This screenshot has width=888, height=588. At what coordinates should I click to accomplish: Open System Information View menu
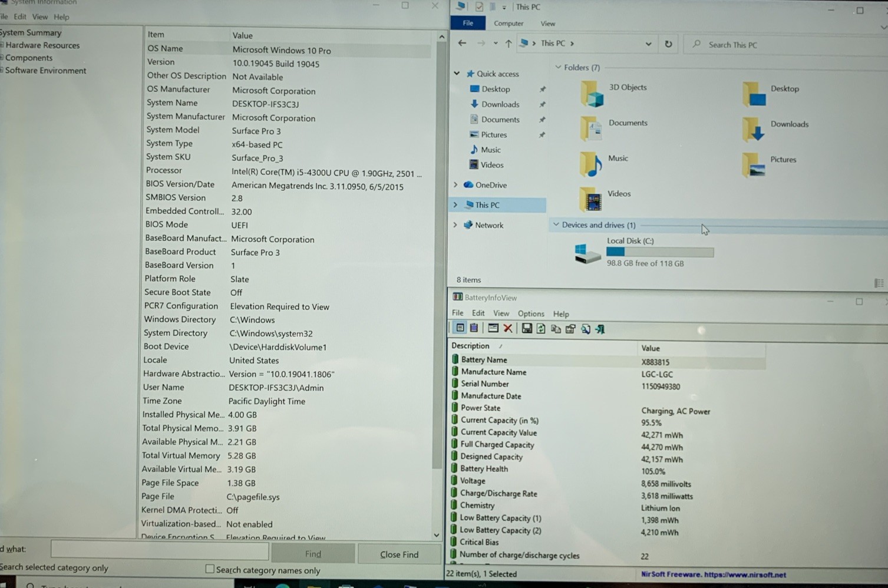tap(40, 16)
